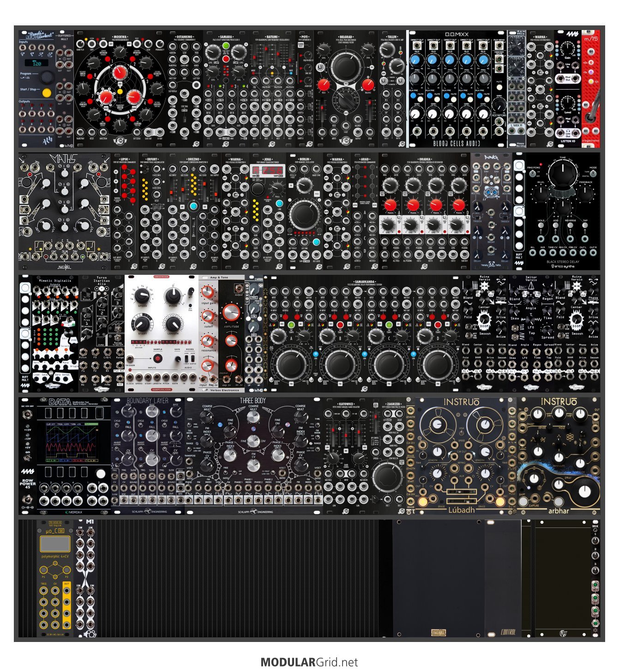The height and width of the screenshot is (672, 619).
Task: Select the red m/15 module
Action: click(591, 89)
